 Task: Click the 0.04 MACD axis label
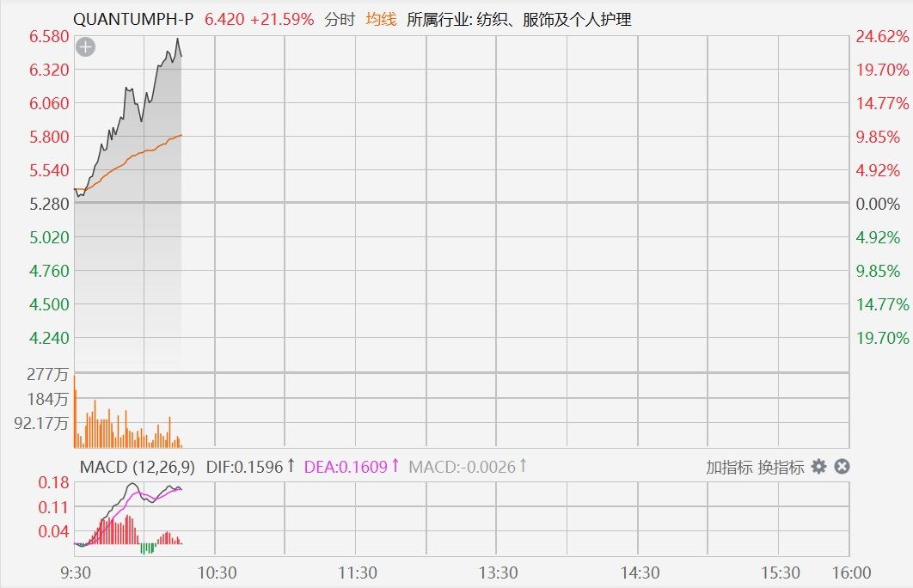[x=53, y=531]
